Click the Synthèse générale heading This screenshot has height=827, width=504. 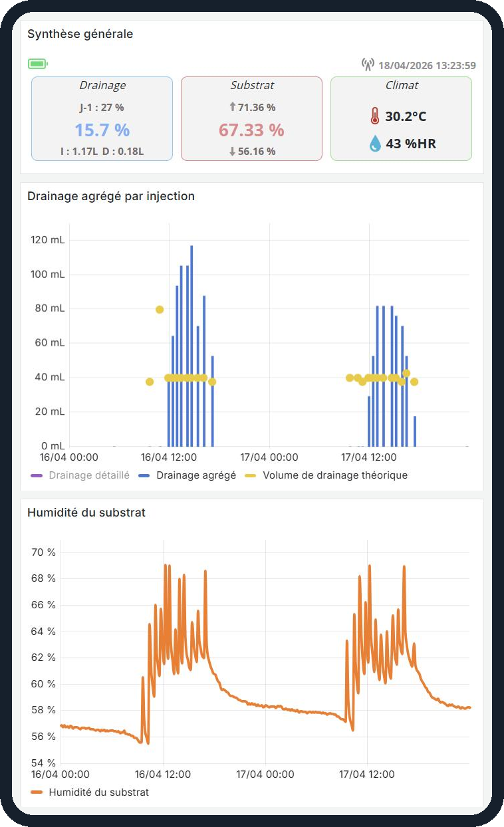coord(80,34)
